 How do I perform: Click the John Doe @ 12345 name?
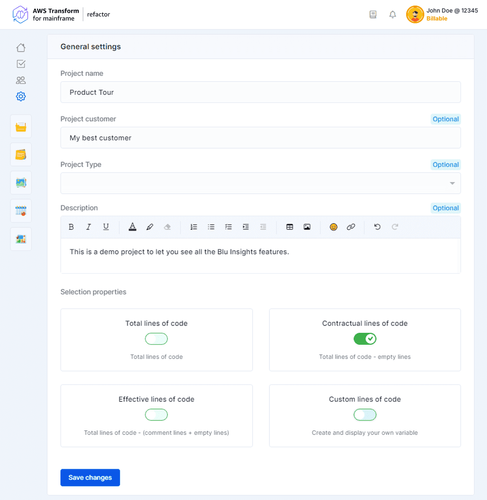coord(452,11)
